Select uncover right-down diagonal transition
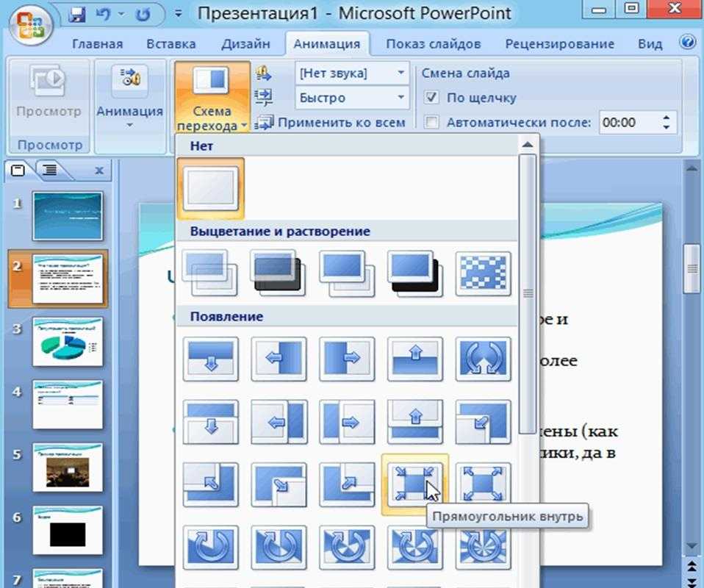704x588 pixels. pos(279,484)
